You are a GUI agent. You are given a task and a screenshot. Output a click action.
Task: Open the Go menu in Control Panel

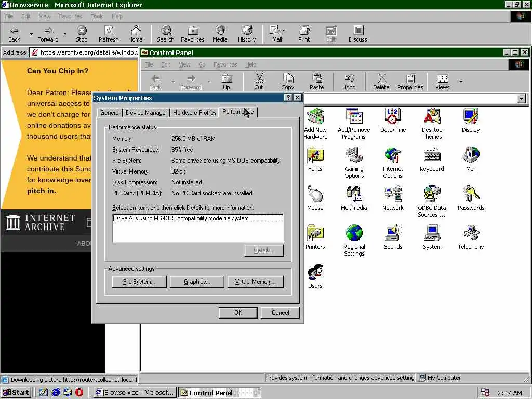pyautogui.click(x=202, y=64)
